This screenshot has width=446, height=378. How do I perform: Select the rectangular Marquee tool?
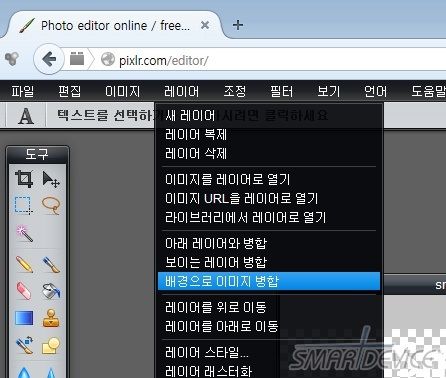24,205
